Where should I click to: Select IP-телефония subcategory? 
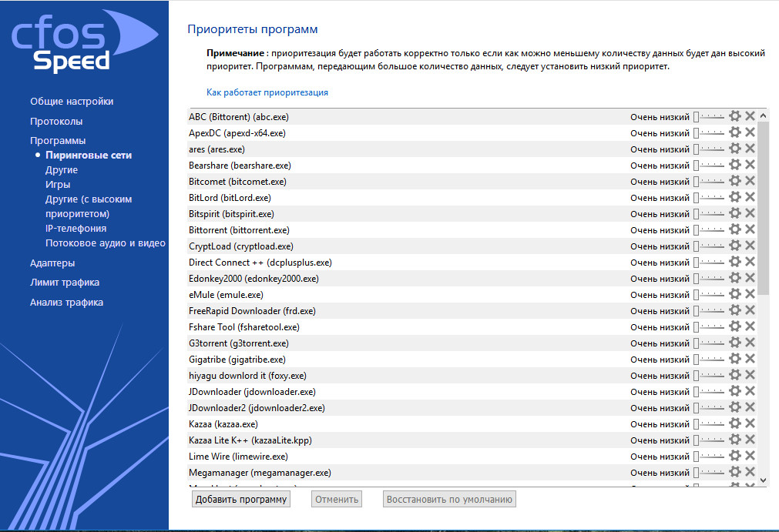(76, 229)
